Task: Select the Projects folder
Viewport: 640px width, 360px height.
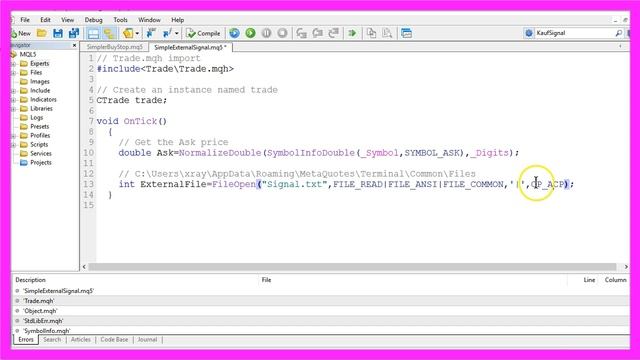Action: [x=41, y=162]
